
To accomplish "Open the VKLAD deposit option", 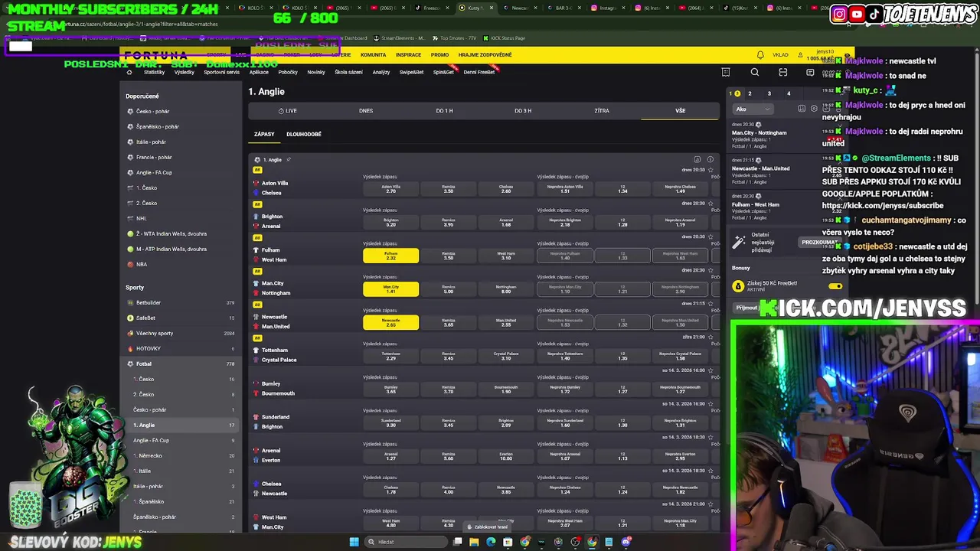I will 780,55.
